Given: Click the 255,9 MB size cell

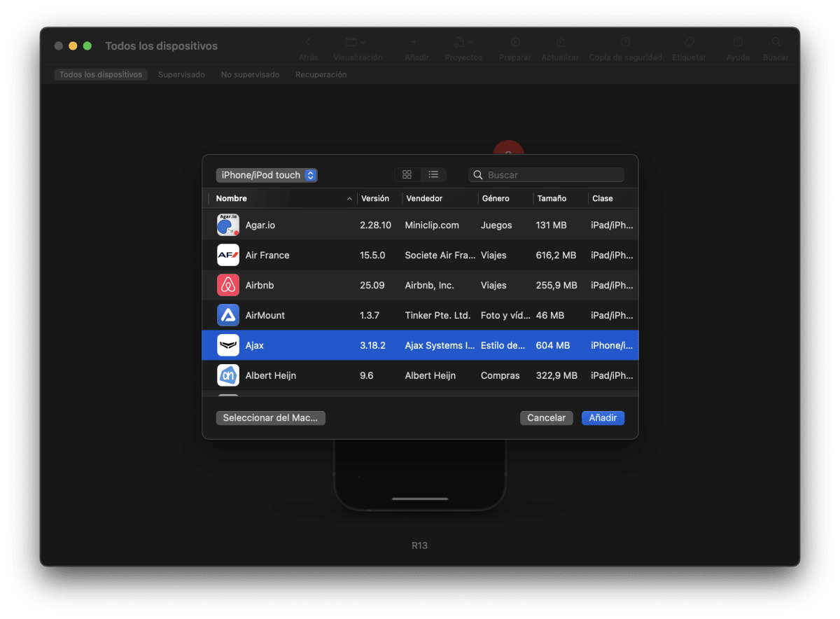Looking at the screenshot, I should 557,286.
